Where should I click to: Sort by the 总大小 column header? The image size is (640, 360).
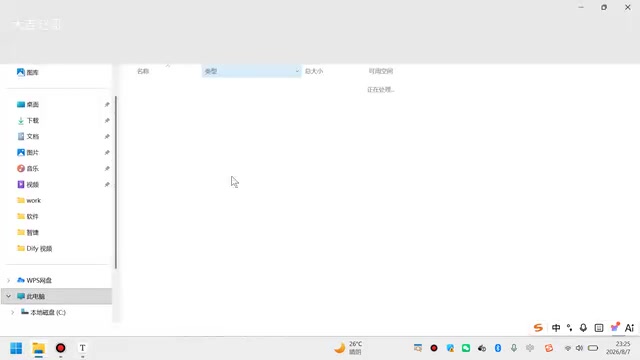click(x=314, y=71)
